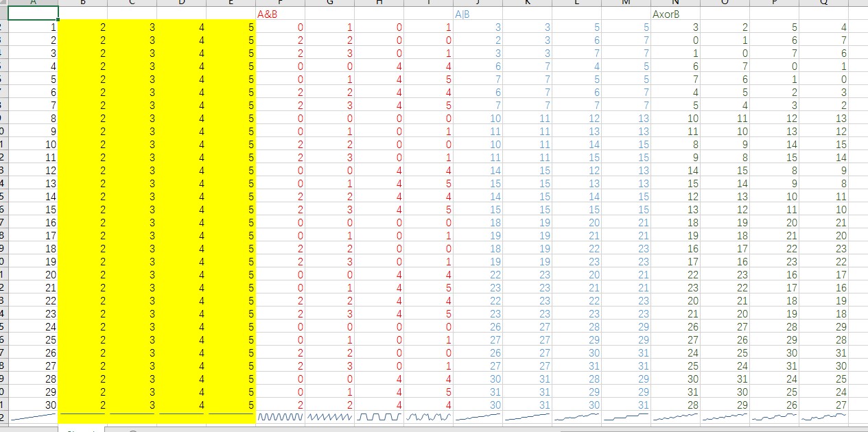The height and width of the screenshot is (432, 868).
Task: Click the fill handle of the active cell
Action: (x=58, y=20)
